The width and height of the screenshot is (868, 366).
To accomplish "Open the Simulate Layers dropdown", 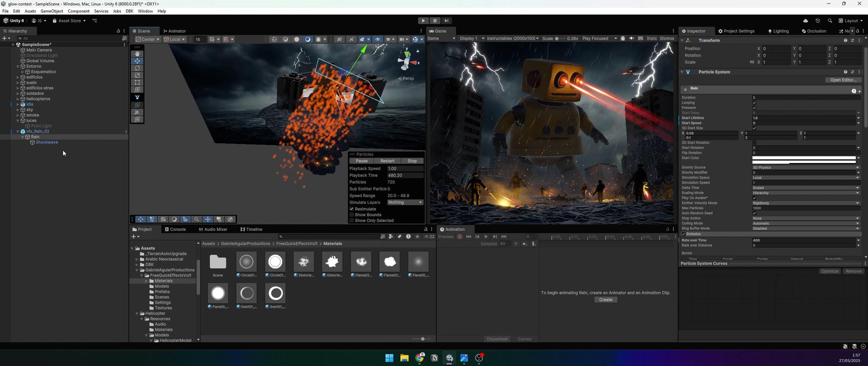I will [x=405, y=202].
